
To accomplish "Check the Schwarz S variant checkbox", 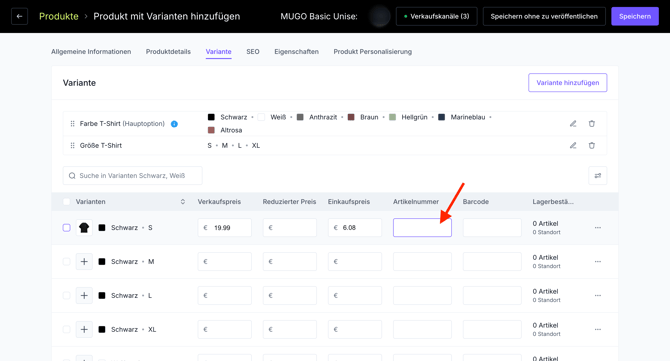I will 67,228.
